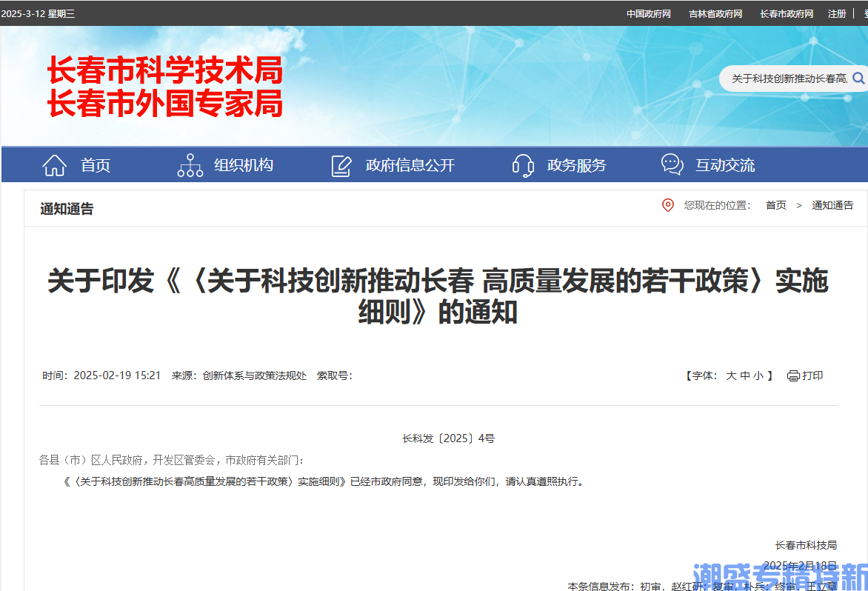Click the 通知通告 breadcrumb link
The width and height of the screenshot is (868, 591).
tap(832, 205)
